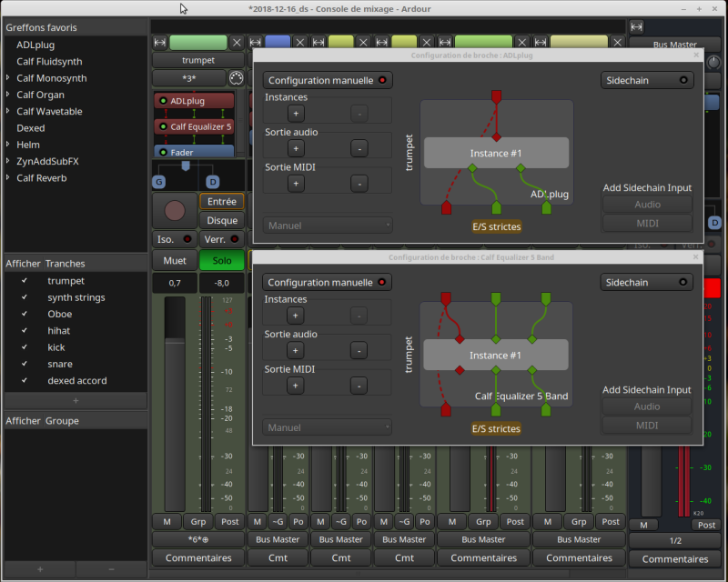Viewport: 728px width, 582px height.
Task: Click the plus button below the strips list
Action: click(76, 400)
